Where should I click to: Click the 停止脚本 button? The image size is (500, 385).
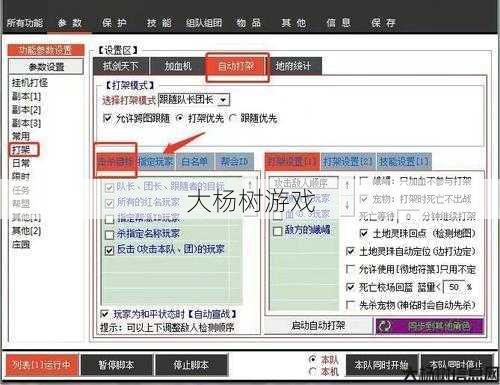click(x=191, y=365)
